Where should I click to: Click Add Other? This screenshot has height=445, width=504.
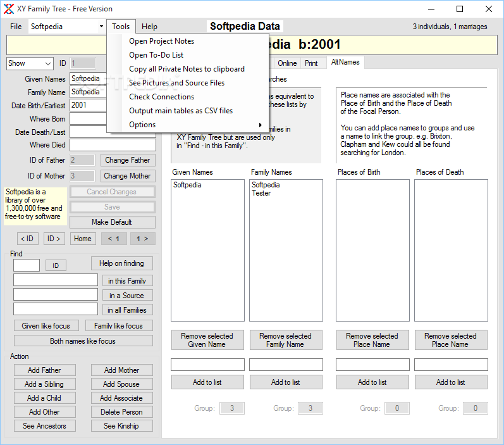coord(44,411)
